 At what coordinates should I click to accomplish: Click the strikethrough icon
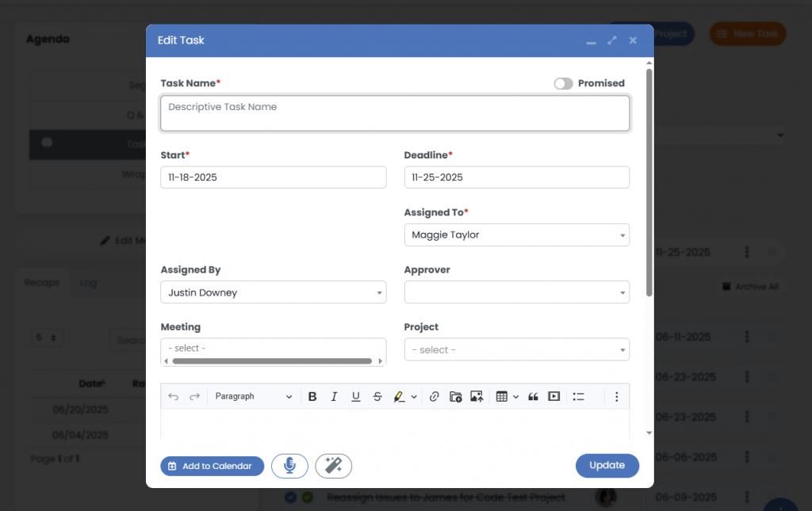tap(377, 396)
